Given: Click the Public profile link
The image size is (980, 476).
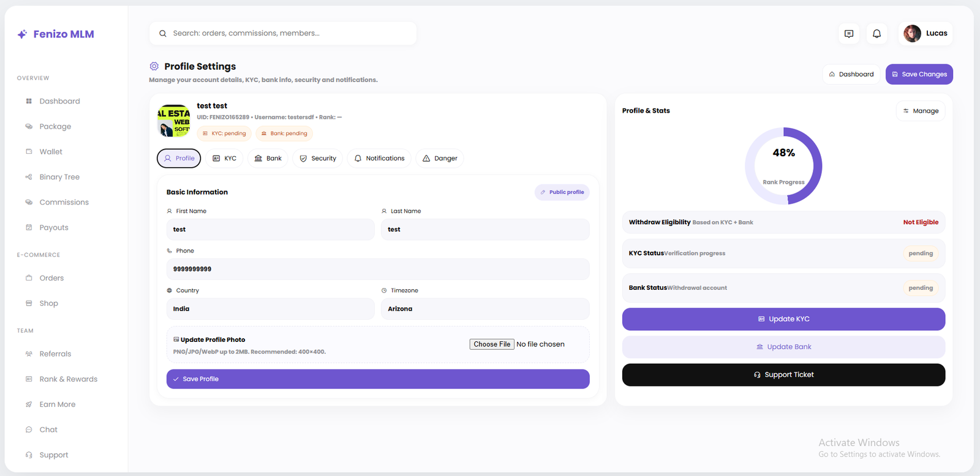Looking at the screenshot, I should 562,192.
